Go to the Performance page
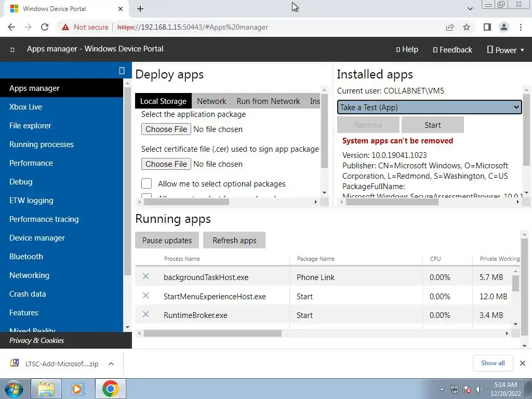Image resolution: width=532 pixels, height=399 pixels. click(x=61, y=163)
